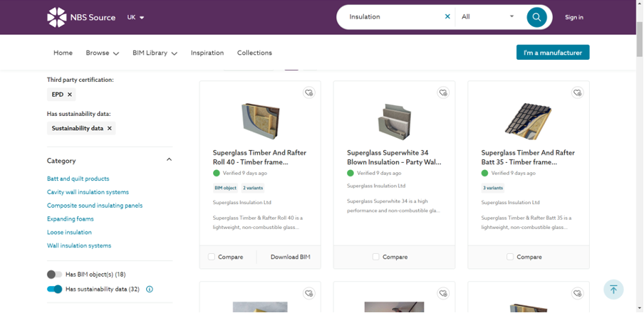This screenshot has height=313, width=644.
Task: Click the NBS Source logo
Action: [x=81, y=17]
